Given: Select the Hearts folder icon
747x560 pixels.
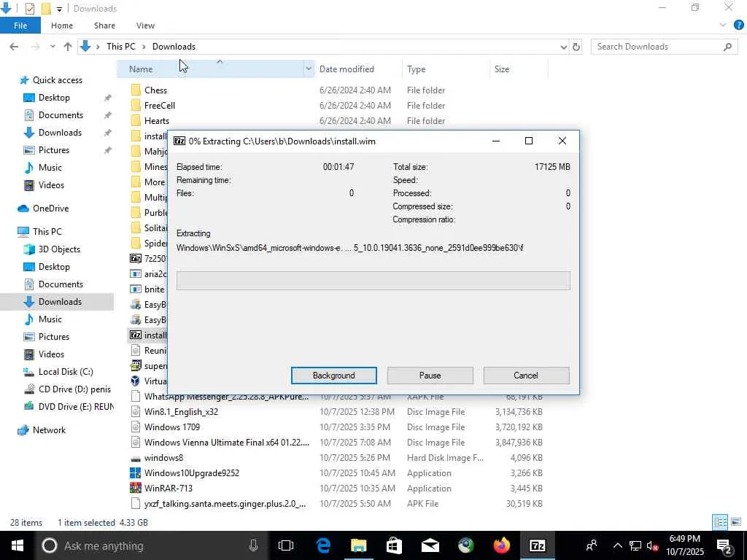Looking at the screenshot, I should 136,120.
